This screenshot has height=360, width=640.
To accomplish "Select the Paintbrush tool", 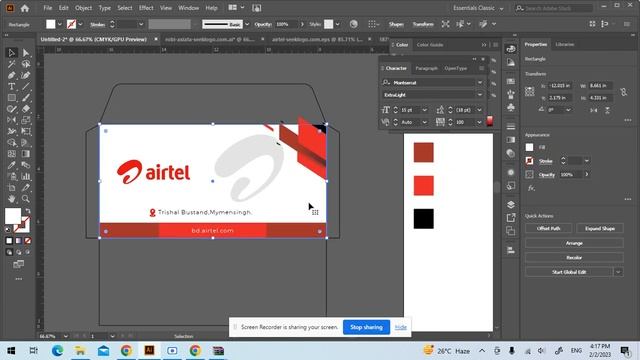I will [x=26, y=98].
